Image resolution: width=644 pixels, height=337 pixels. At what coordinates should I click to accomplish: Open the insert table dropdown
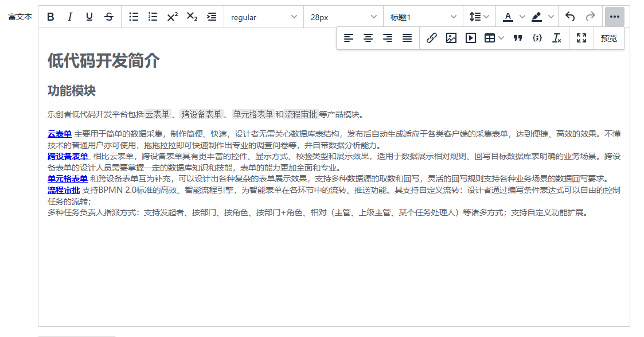[x=494, y=38]
